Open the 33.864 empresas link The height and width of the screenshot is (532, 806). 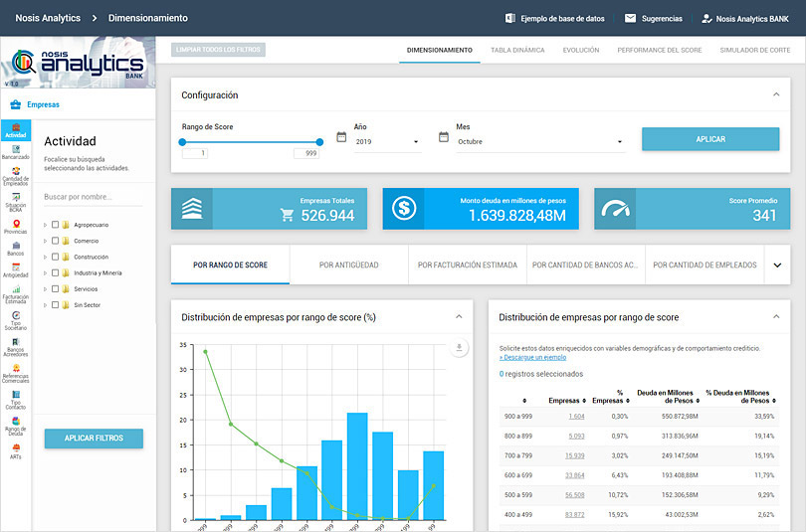point(575,475)
